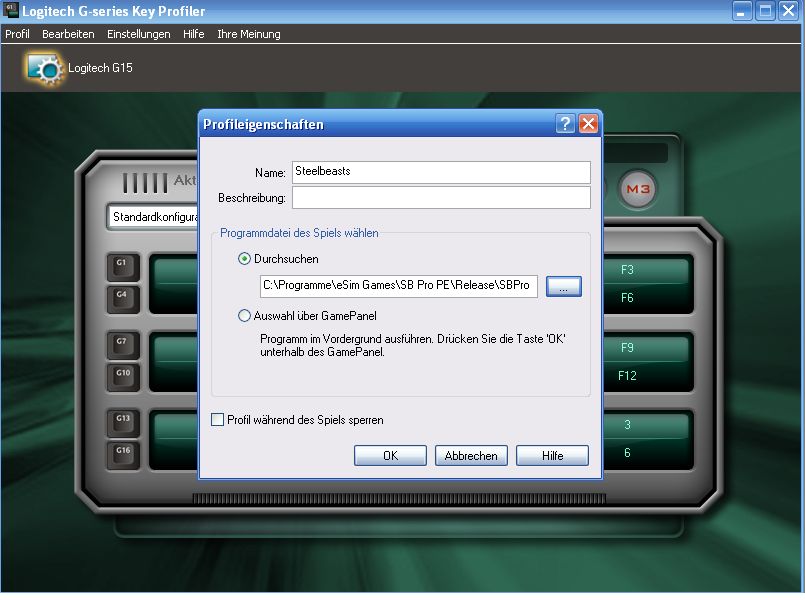Click the Abbrechen button
Viewport: 805px width, 600px height.
point(471,456)
